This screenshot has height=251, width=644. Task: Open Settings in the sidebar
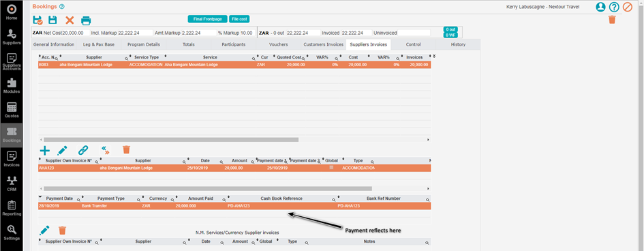[x=12, y=233]
